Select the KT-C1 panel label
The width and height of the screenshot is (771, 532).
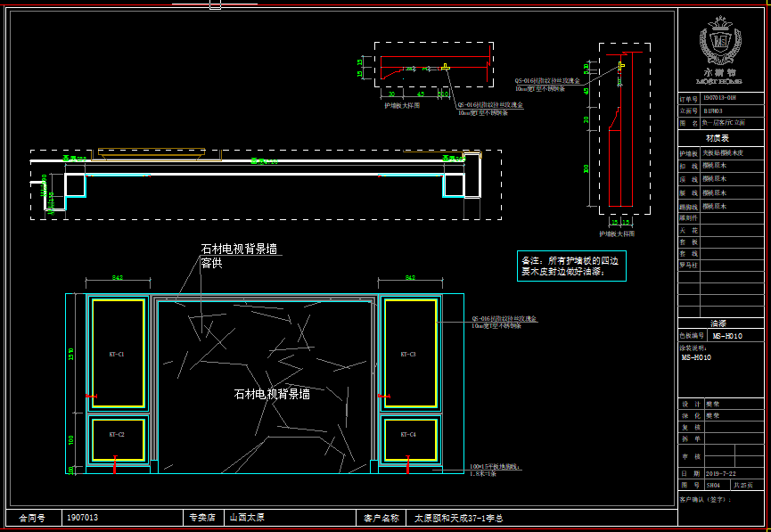click(117, 354)
